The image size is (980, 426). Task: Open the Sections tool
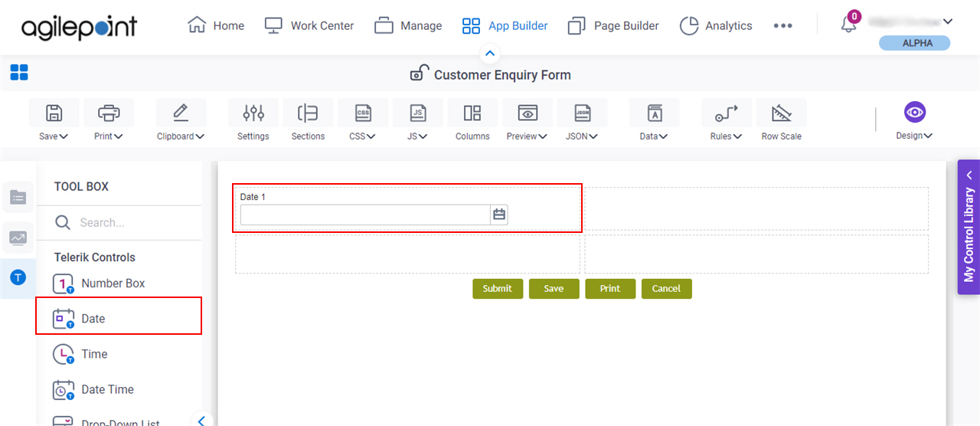[308, 113]
